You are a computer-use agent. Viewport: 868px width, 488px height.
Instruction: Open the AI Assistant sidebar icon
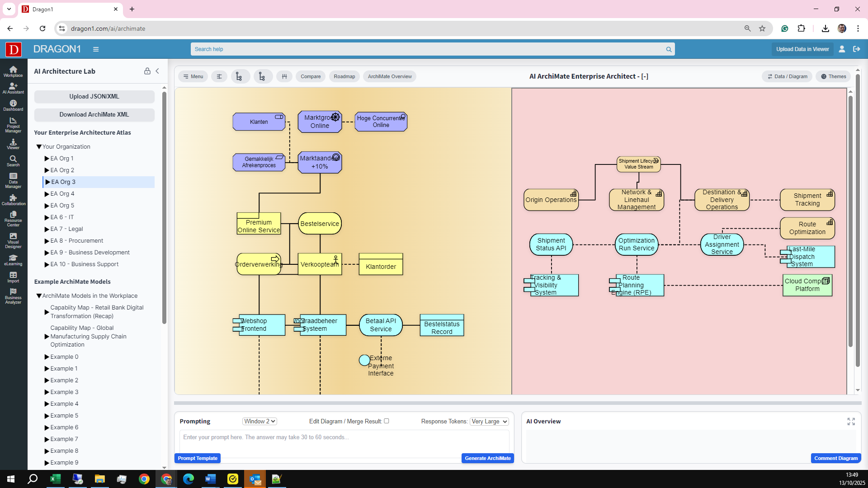(x=13, y=88)
